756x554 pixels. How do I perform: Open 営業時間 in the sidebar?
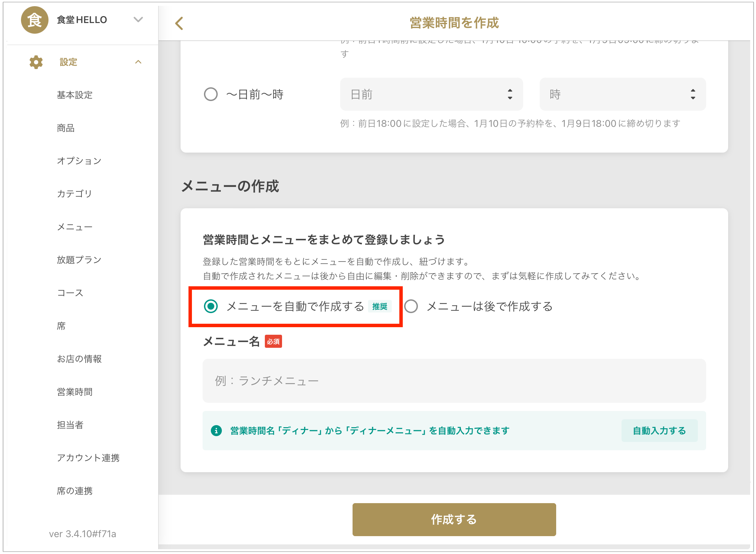click(75, 392)
